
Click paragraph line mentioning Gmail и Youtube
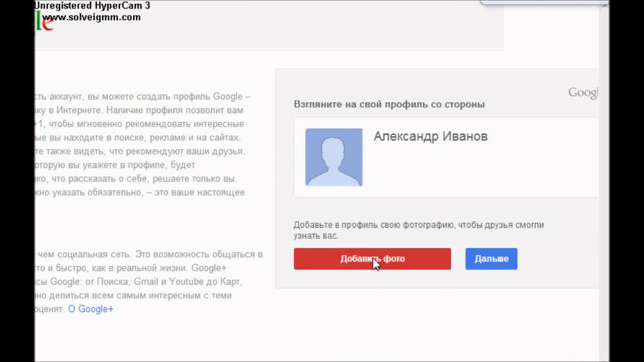[x=139, y=282]
